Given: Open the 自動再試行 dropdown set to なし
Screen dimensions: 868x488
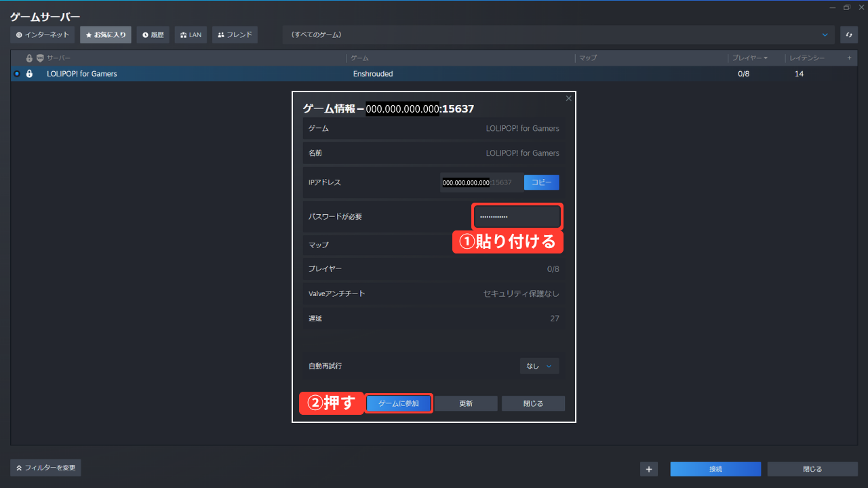Looking at the screenshot, I should tap(540, 366).
